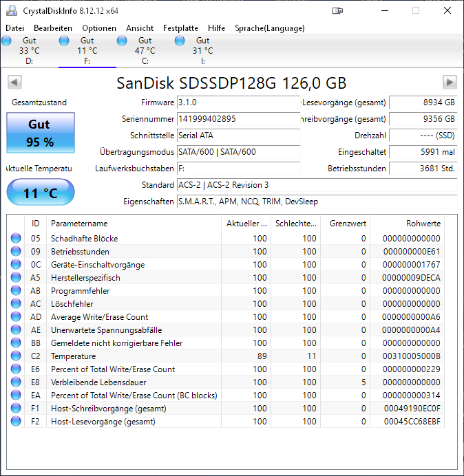Click status orb of Verbleibende Lebensdauer row
The height and width of the screenshot is (476, 464).
pyautogui.click(x=16, y=382)
